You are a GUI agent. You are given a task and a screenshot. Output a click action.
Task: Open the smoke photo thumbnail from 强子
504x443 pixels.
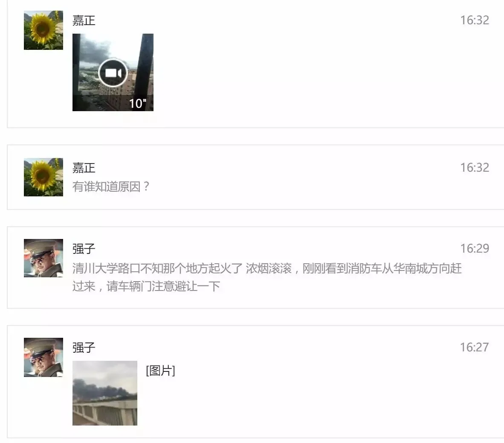pos(105,393)
